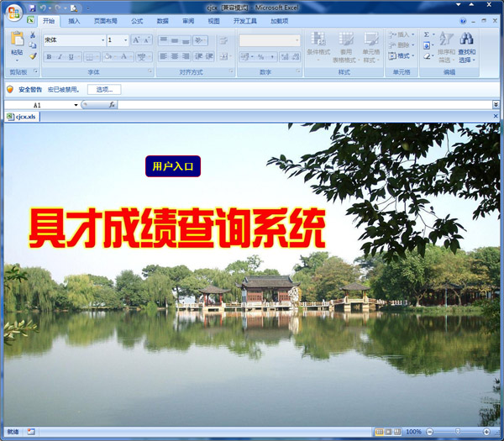The image size is (504, 441).
Task: Open the Data (数据) tab
Action: tap(163, 21)
